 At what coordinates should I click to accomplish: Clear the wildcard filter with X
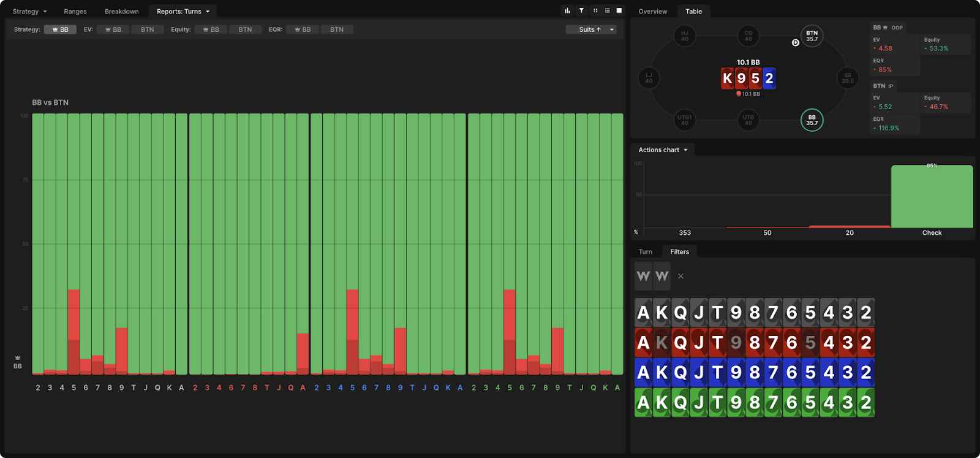680,277
